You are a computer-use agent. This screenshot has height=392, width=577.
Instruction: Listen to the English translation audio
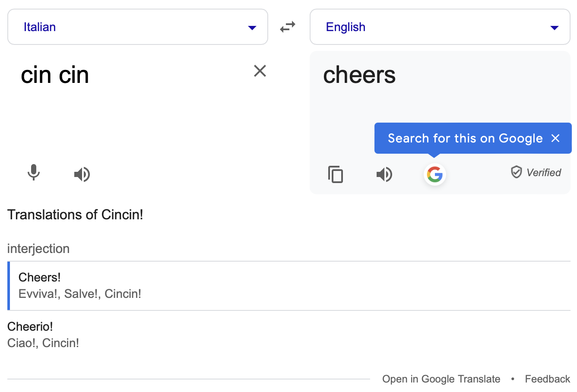(x=384, y=174)
